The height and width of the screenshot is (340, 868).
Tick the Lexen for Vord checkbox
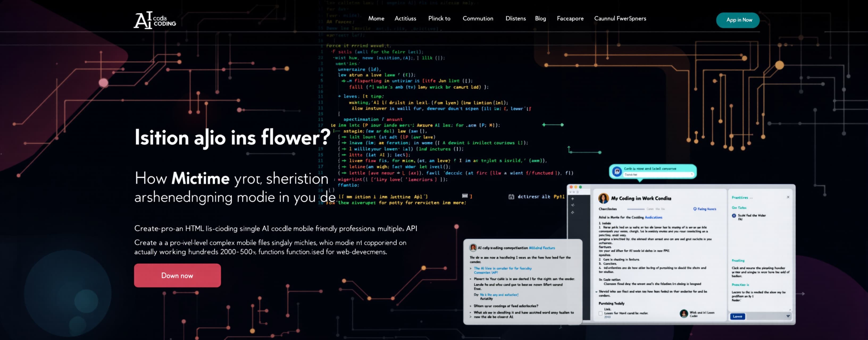[600, 313]
